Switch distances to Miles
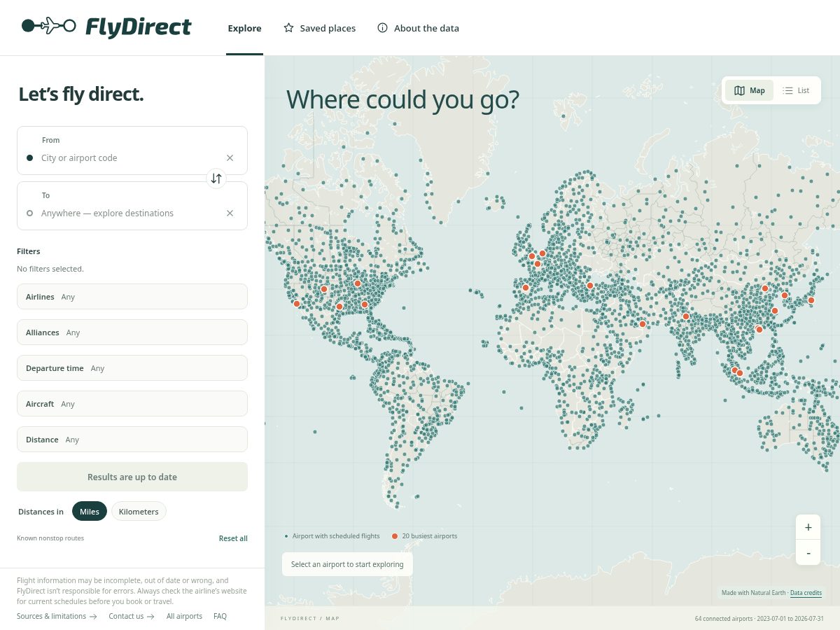 (90, 512)
